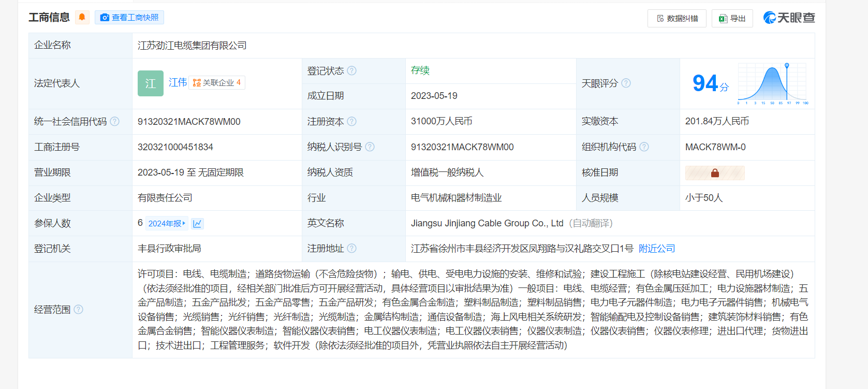Click the business scope paragraph
Image resolution: width=868 pixels, height=389 pixels.
point(473,310)
